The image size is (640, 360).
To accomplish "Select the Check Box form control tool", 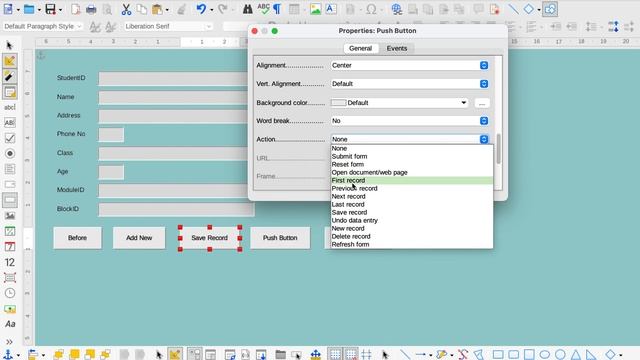I will click(x=10, y=138).
